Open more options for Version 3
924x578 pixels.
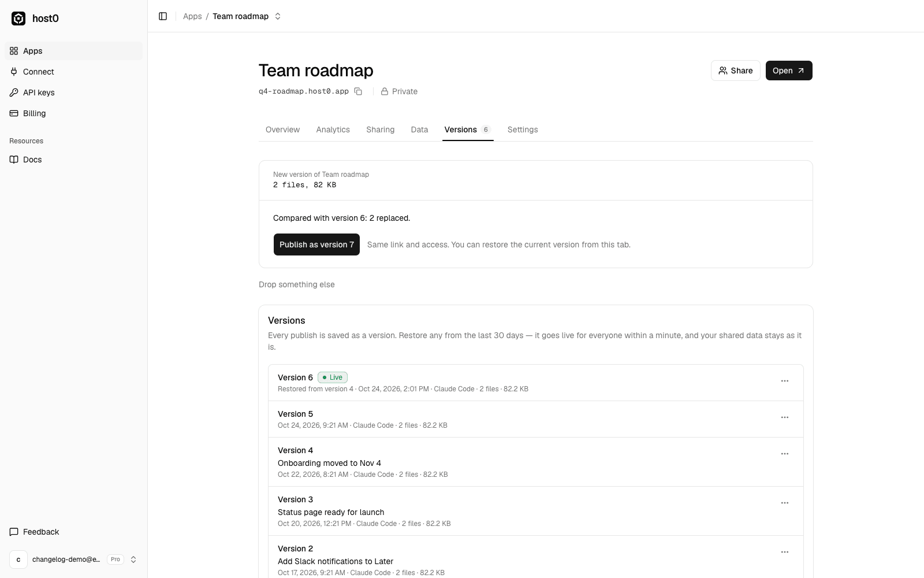pos(785,503)
